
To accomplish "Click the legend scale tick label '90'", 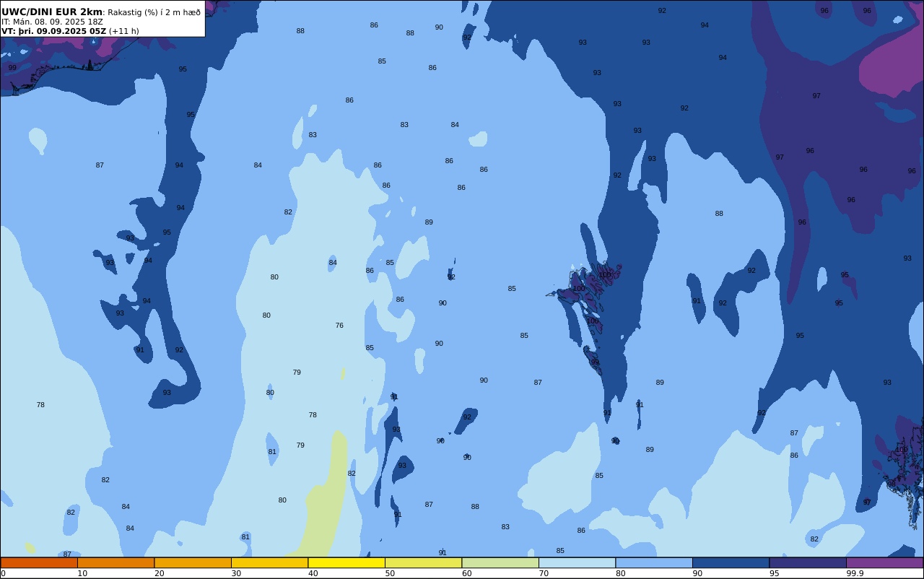I will (x=697, y=573).
